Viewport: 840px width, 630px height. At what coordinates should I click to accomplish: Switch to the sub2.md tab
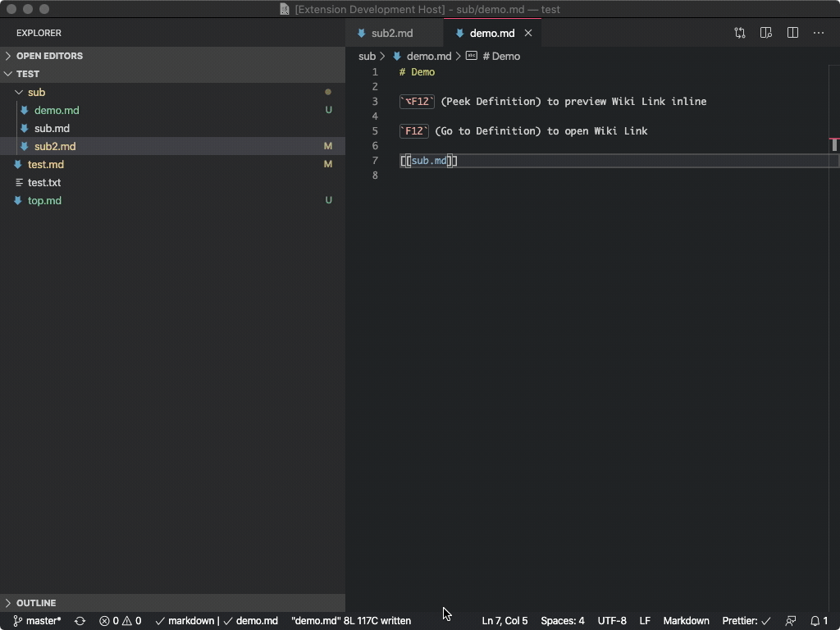393,33
